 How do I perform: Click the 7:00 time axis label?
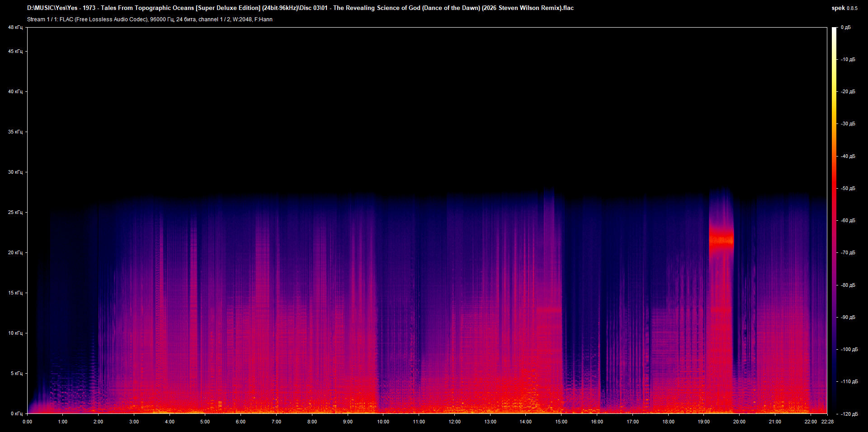(276, 422)
